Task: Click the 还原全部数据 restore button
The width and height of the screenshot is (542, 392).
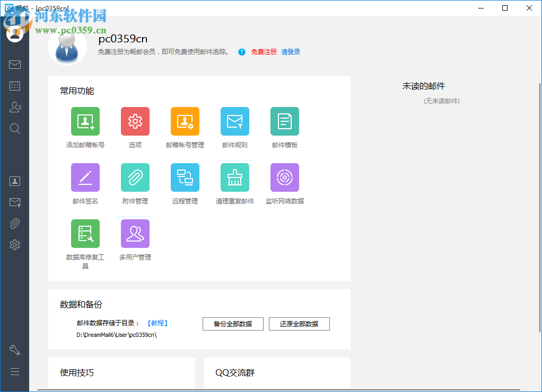Action: (x=299, y=324)
